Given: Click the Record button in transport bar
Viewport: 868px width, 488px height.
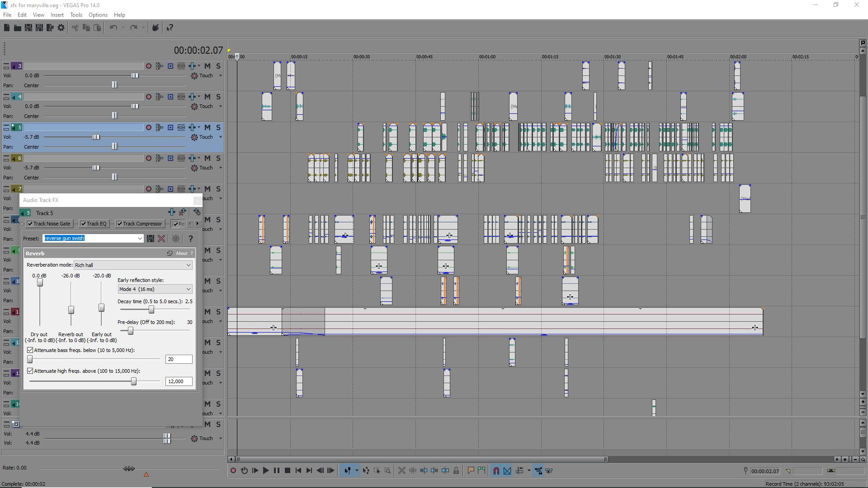Looking at the screenshot, I should pyautogui.click(x=233, y=471).
